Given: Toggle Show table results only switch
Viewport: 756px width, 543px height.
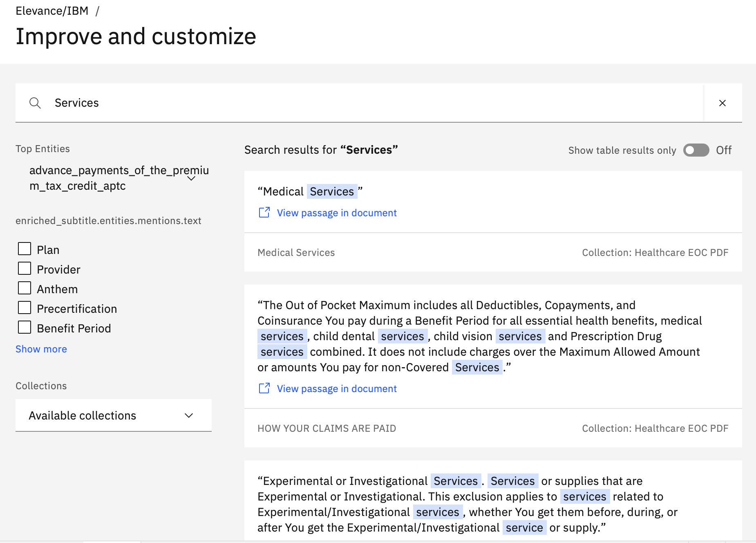Looking at the screenshot, I should 696,150.
